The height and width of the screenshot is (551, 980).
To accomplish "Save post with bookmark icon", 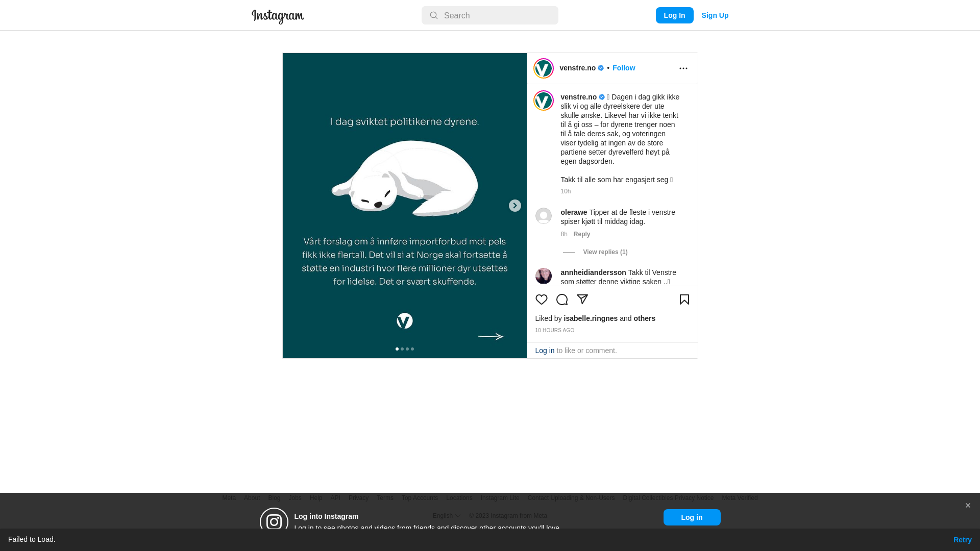I will [x=684, y=299].
